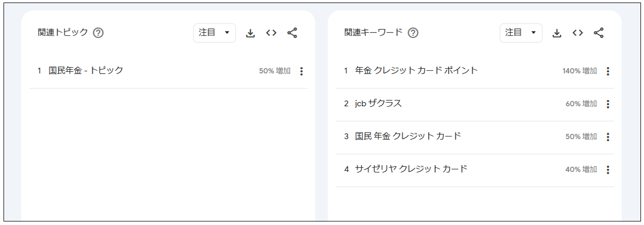Download 関連トピック data as CSV
The height and width of the screenshot is (225, 644).
pyautogui.click(x=250, y=33)
